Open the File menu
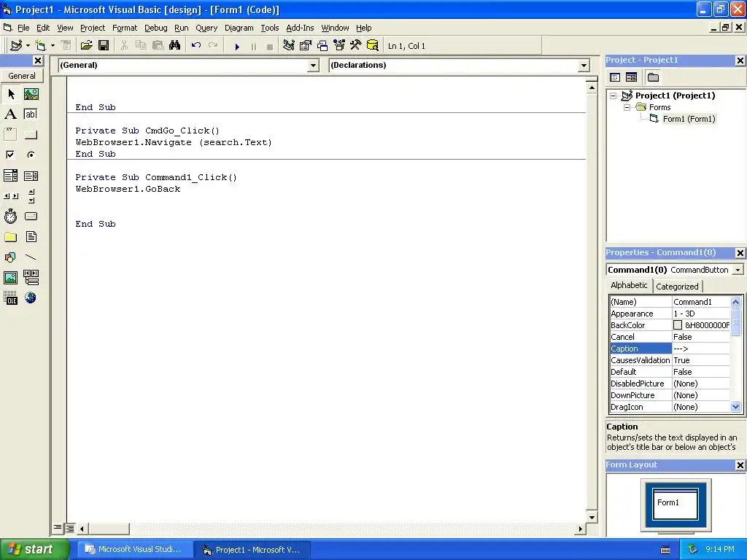747x560 pixels. [x=23, y=28]
